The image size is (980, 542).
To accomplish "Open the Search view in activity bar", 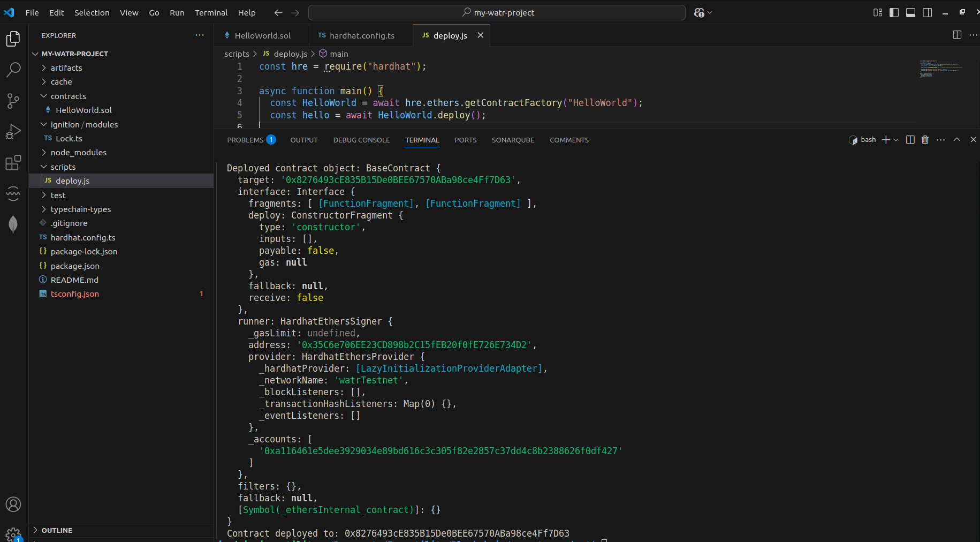I will point(13,70).
